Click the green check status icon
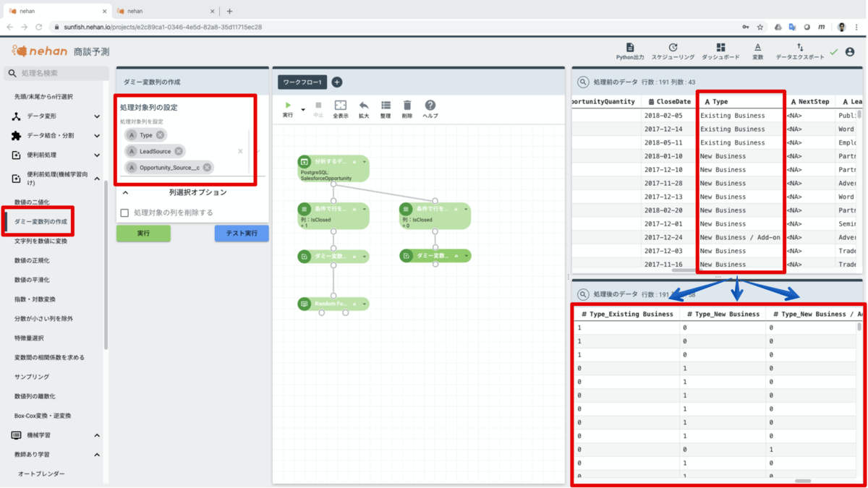The image size is (868, 488). [833, 52]
